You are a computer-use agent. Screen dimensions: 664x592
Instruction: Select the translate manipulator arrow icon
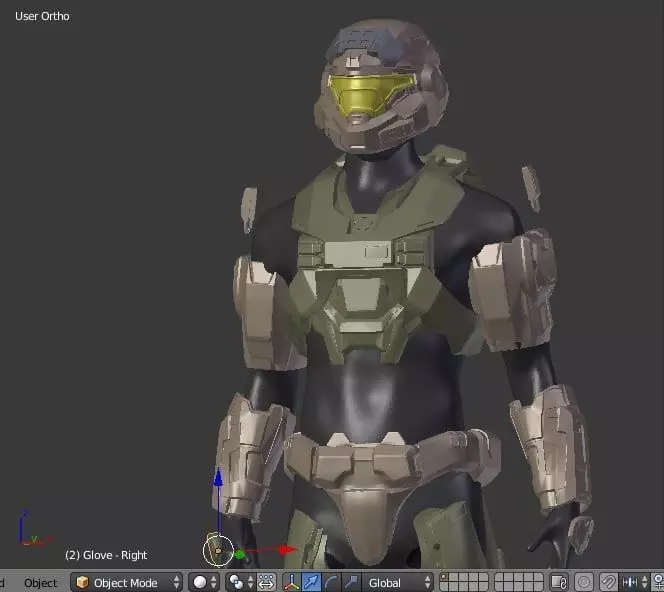coord(311,583)
